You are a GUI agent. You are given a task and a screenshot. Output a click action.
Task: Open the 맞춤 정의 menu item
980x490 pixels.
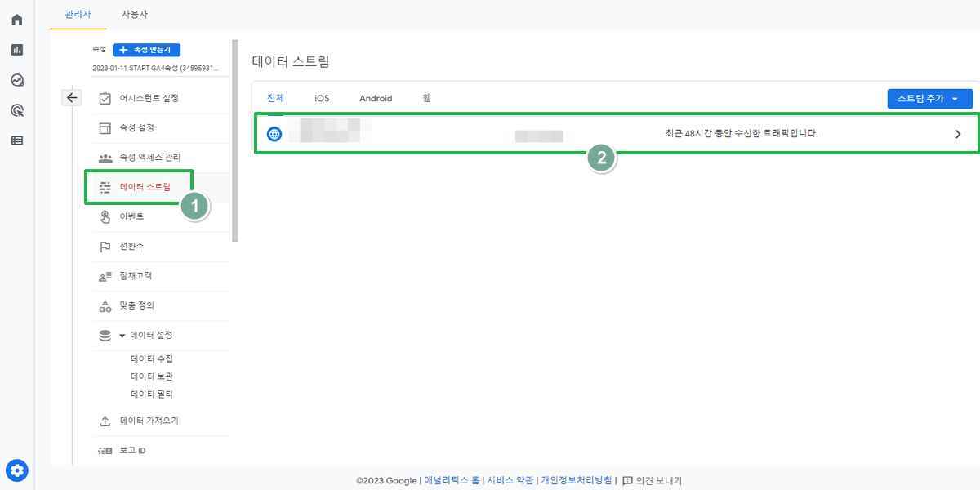click(137, 305)
